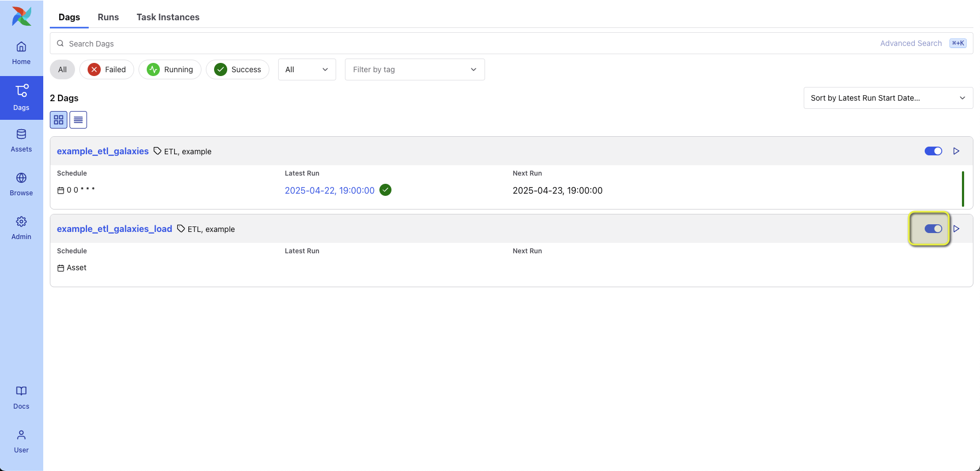The width and height of the screenshot is (980, 471).
Task: Open the All paused-state dropdown
Action: pos(307,69)
